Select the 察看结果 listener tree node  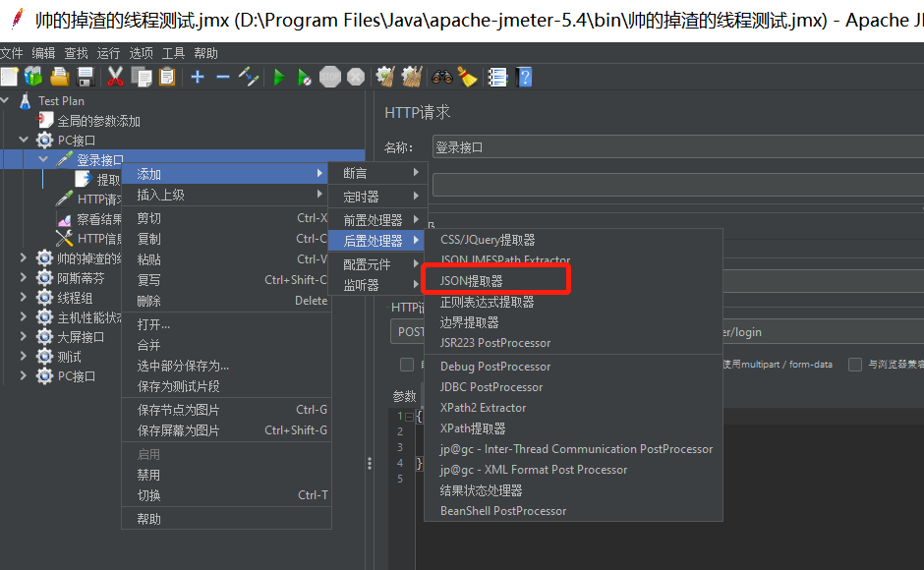[98, 219]
